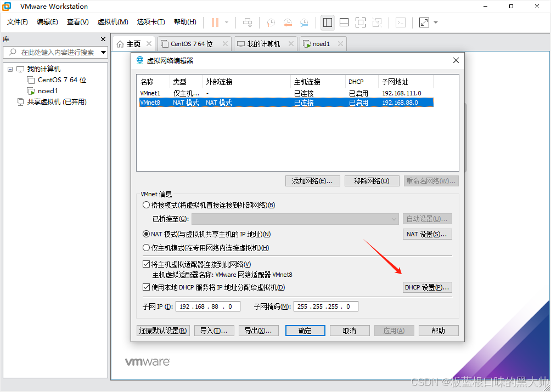Click the 移除网络 button
The height and width of the screenshot is (392, 551).
(372, 181)
